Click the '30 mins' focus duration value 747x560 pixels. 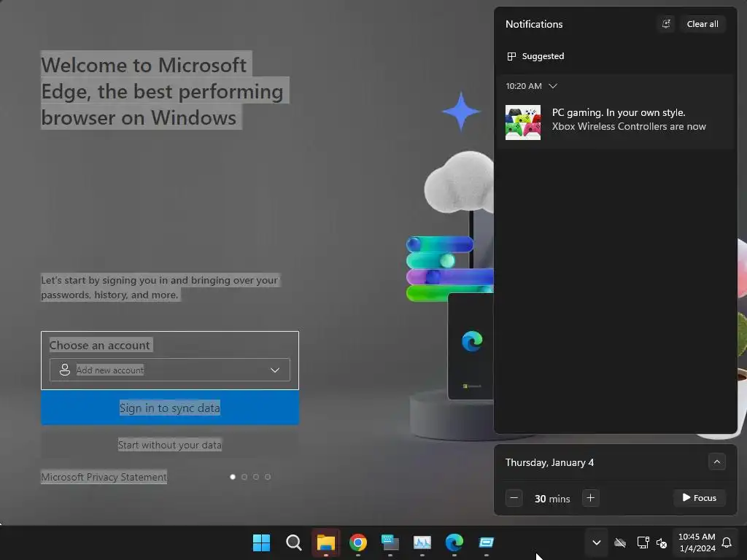[552, 499]
